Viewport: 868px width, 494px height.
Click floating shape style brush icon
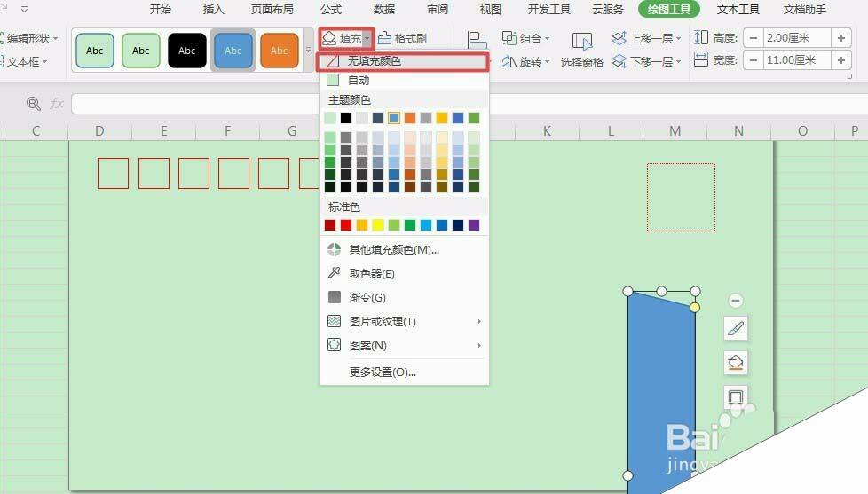[736, 329]
